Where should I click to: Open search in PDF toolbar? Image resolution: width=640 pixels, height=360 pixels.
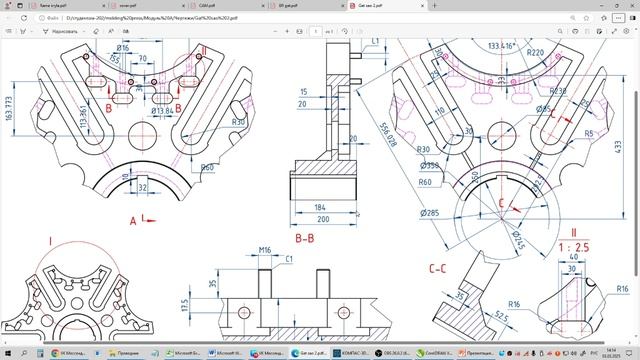[x=560, y=31]
